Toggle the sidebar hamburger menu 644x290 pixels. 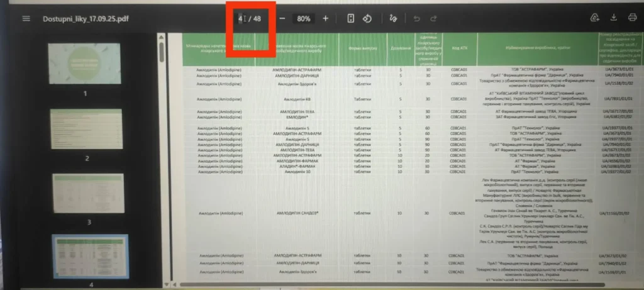[x=26, y=18]
